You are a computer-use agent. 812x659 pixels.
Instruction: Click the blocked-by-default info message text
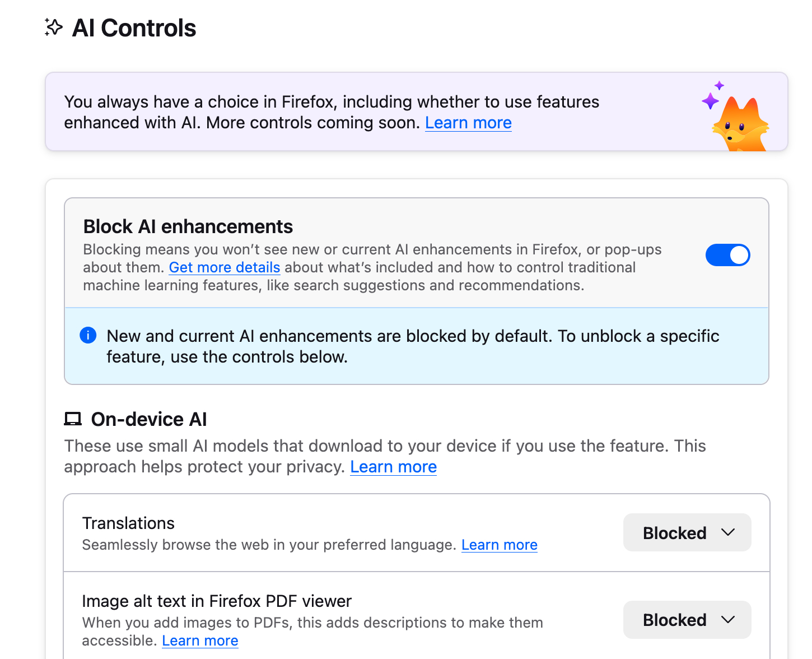click(x=413, y=346)
